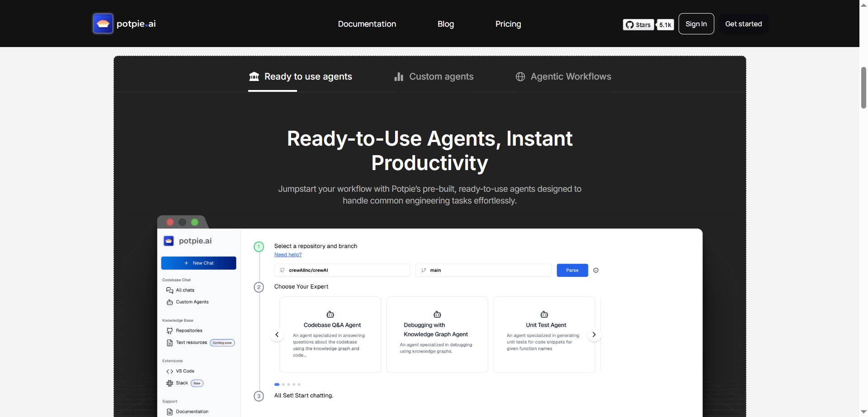Viewport: 868px width, 417px height.
Task: Switch to the Custom agents tab
Action: [x=434, y=76]
